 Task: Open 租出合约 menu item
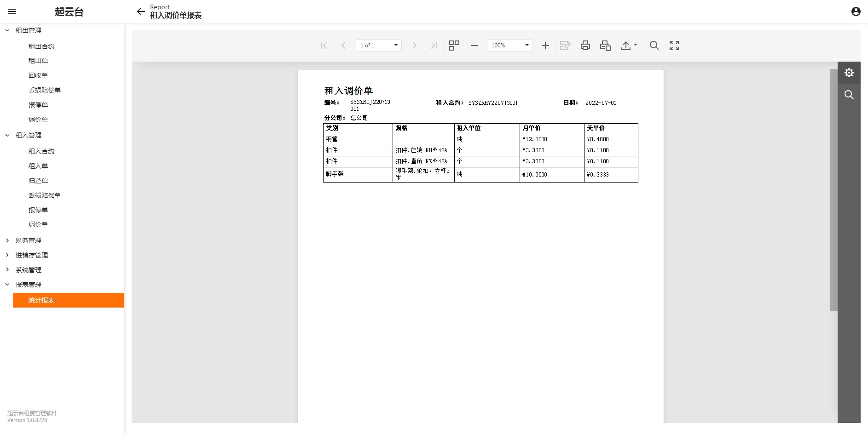click(41, 46)
